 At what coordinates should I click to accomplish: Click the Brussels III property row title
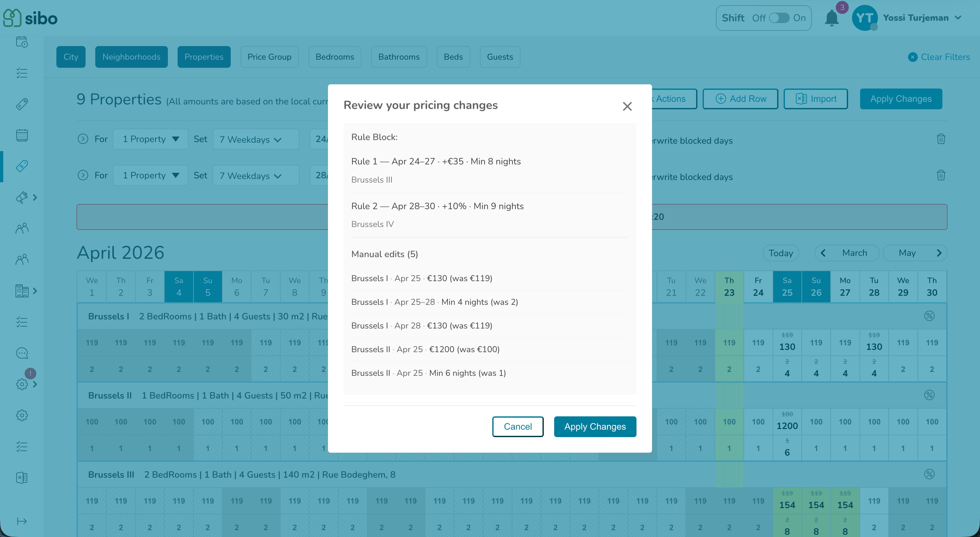coord(111,475)
